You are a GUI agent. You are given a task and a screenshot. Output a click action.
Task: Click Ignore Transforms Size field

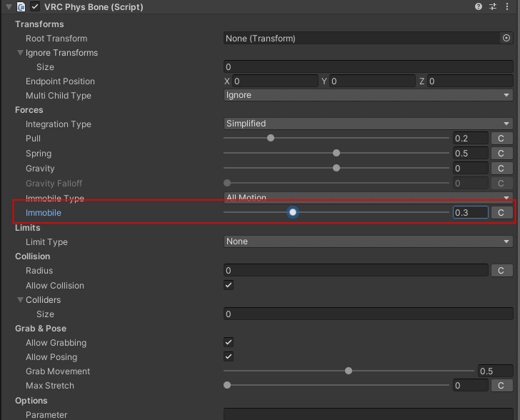pos(369,66)
